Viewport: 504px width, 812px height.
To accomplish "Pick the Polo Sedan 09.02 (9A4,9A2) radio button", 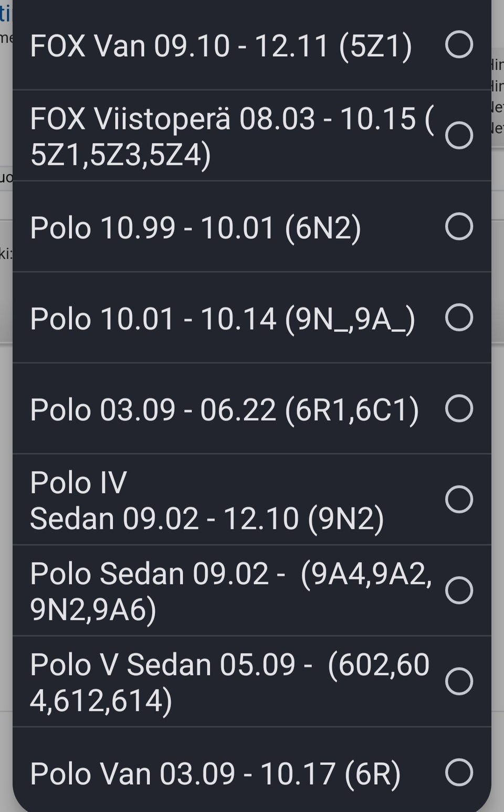I will [459, 590].
